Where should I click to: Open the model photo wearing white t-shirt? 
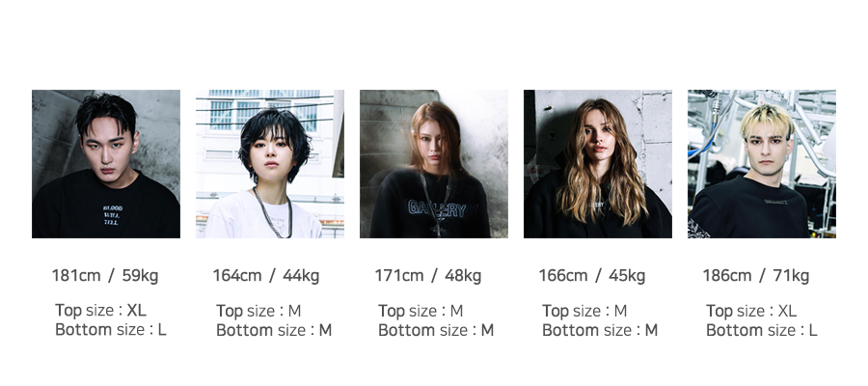pos(270,164)
